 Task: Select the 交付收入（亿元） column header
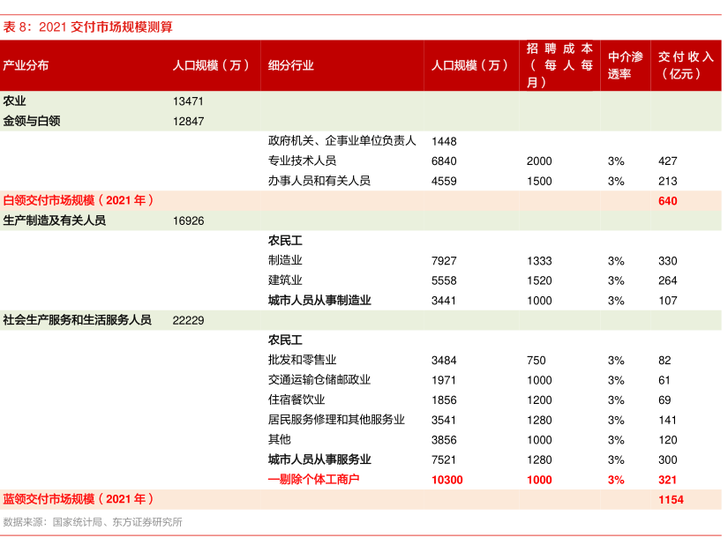[686, 65]
